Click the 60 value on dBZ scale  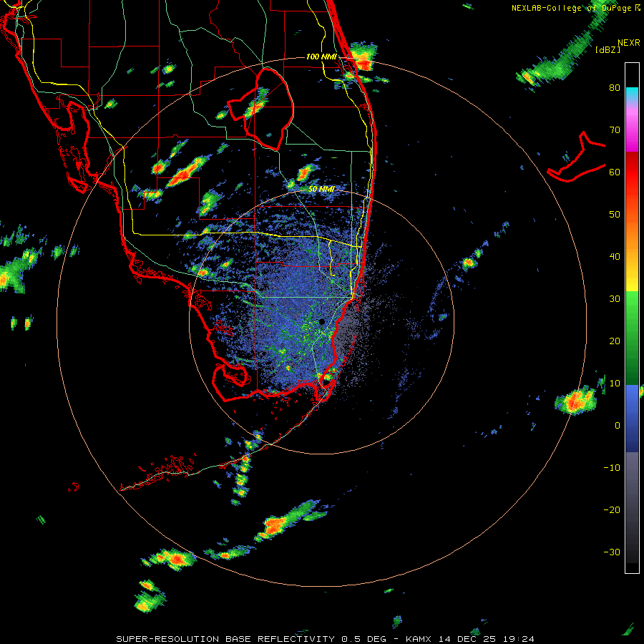[615, 172]
